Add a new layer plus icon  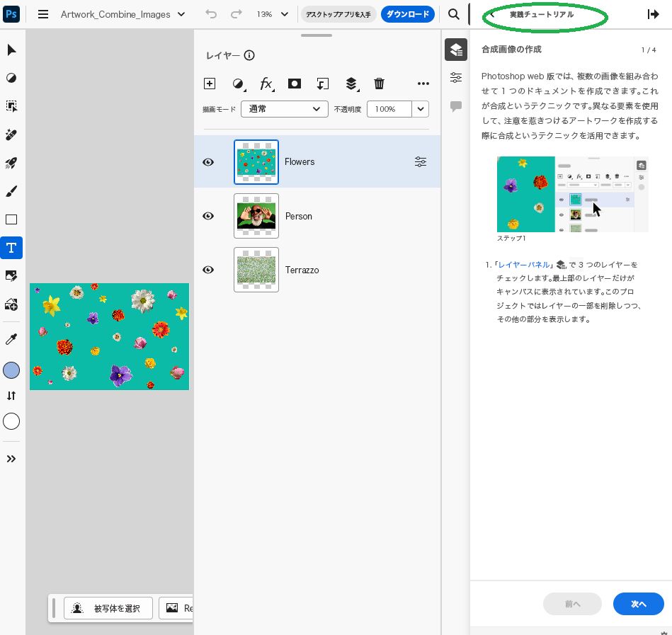click(x=210, y=84)
